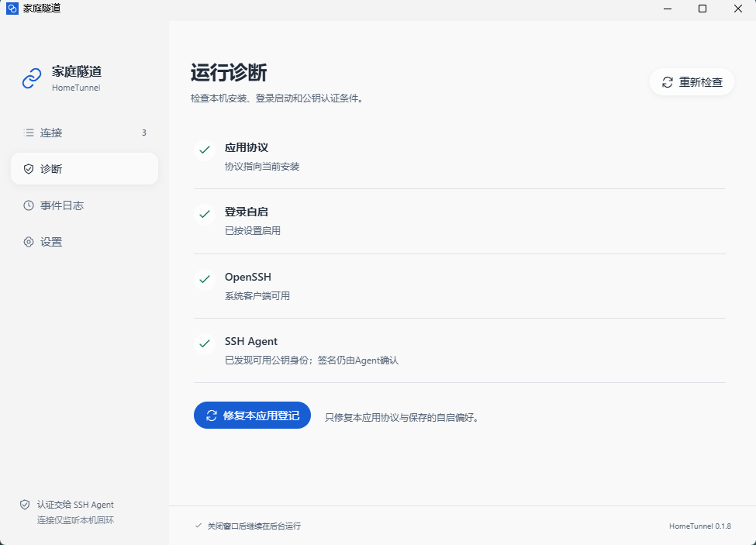Minimize the 家庭隧道 window

point(668,9)
